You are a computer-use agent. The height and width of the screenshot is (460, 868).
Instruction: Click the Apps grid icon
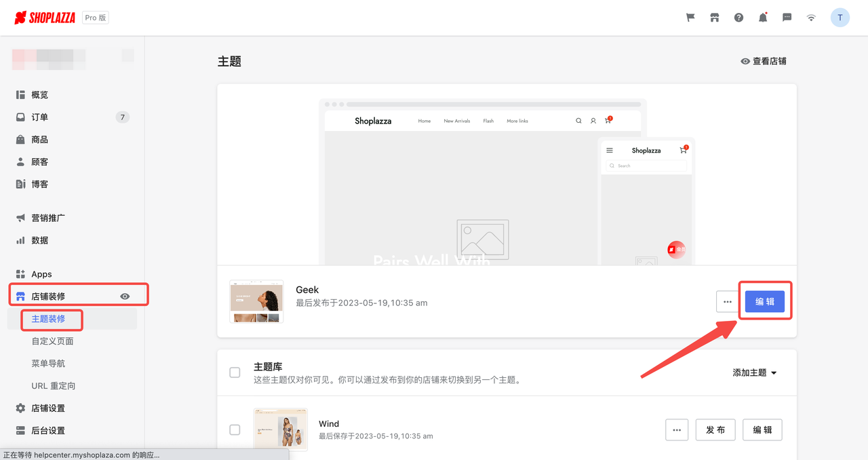(x=20, y=274)
